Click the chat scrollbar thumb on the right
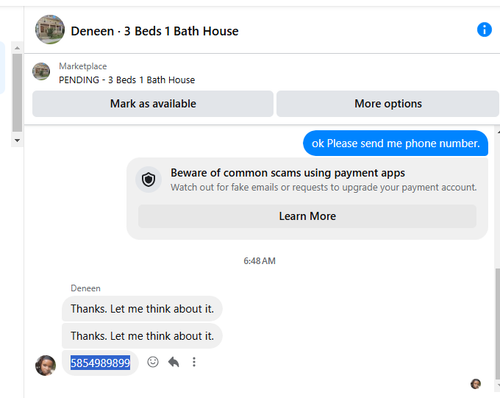This screenshot has height=398, width=500. click(497, 325)
